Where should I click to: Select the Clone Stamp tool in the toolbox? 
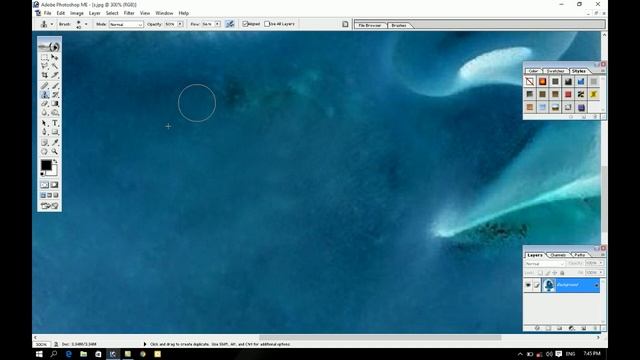coord(44,95)
